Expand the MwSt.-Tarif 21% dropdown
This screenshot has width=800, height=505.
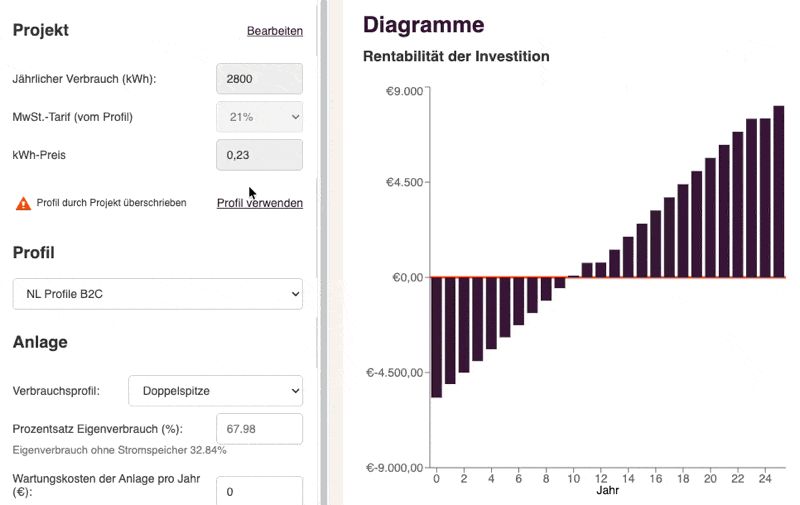pos(259,117)
